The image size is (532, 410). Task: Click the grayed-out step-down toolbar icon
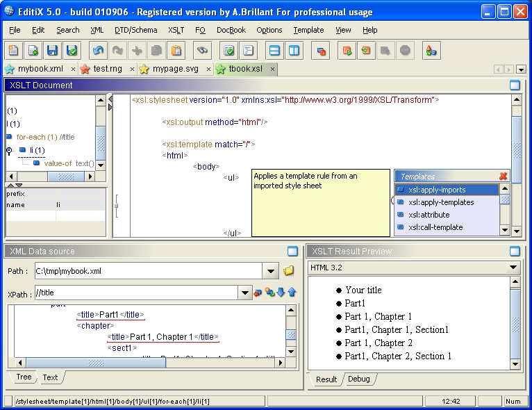point(385,51)
